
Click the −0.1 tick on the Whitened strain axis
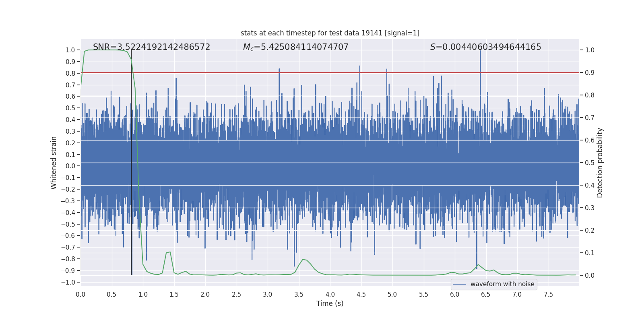click(x=68, y=178)
